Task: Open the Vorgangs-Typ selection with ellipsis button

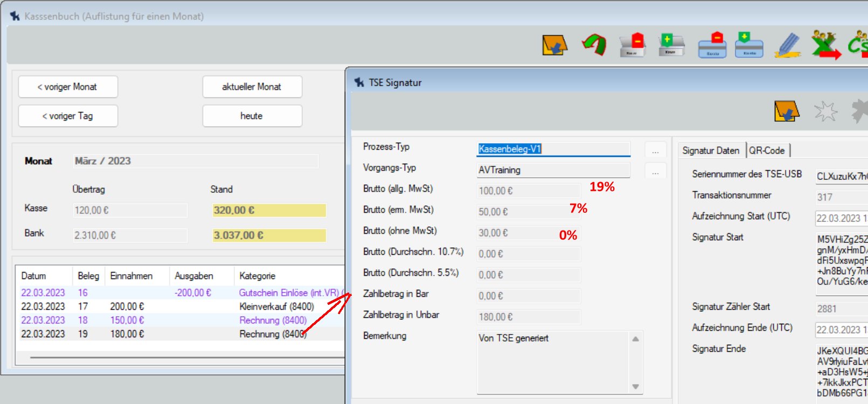Action: (655, 171)
